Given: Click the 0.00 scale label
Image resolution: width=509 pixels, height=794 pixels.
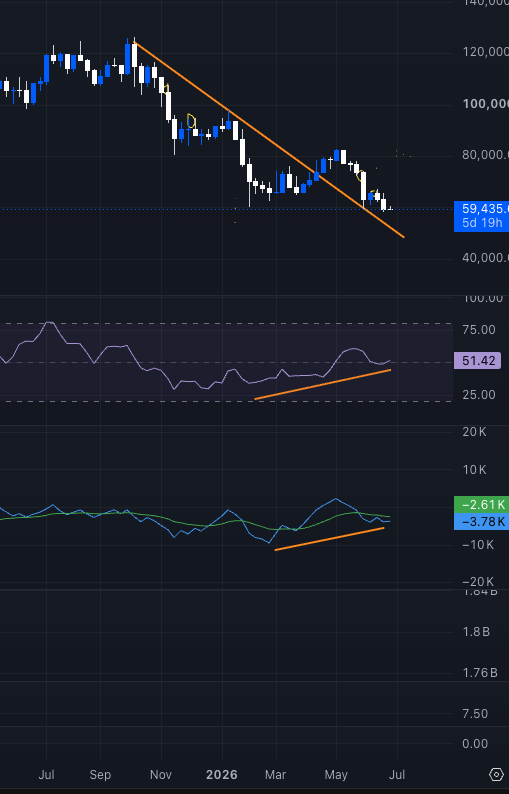Looking at the screenshot, I should tap(475, 744).
